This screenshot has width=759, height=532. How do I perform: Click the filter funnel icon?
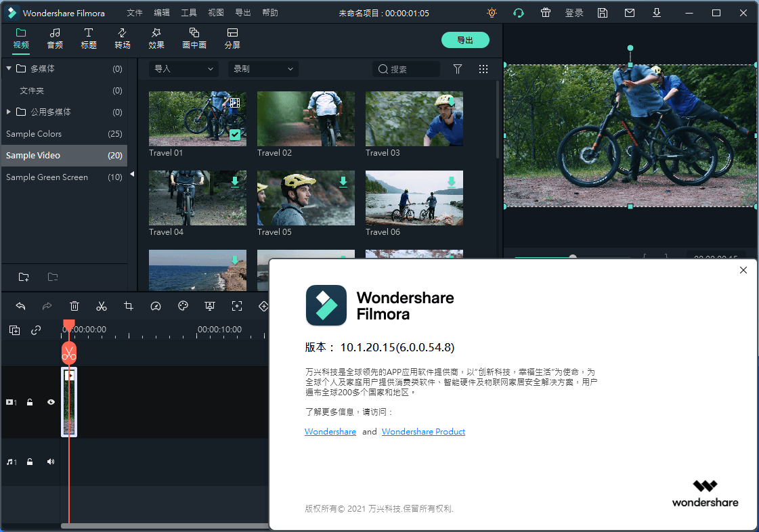tap(458, 69)
